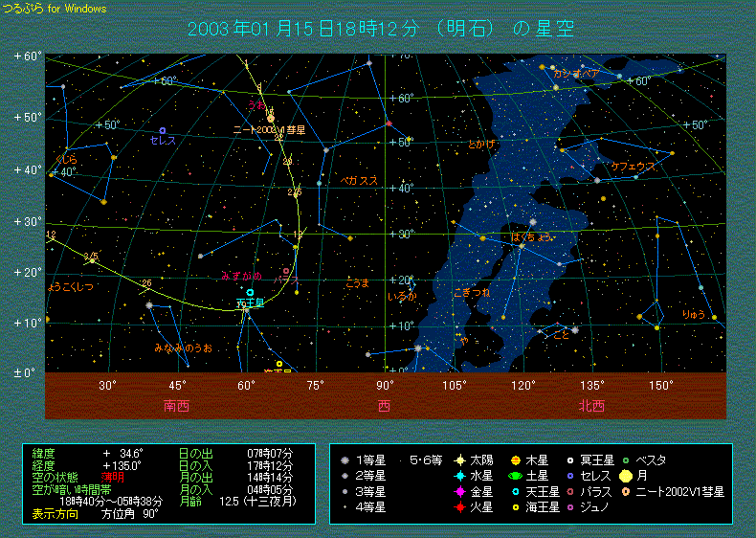Click the カシオペア constellation label
Screen dimensions: 756x538
[x=576, y=74]
